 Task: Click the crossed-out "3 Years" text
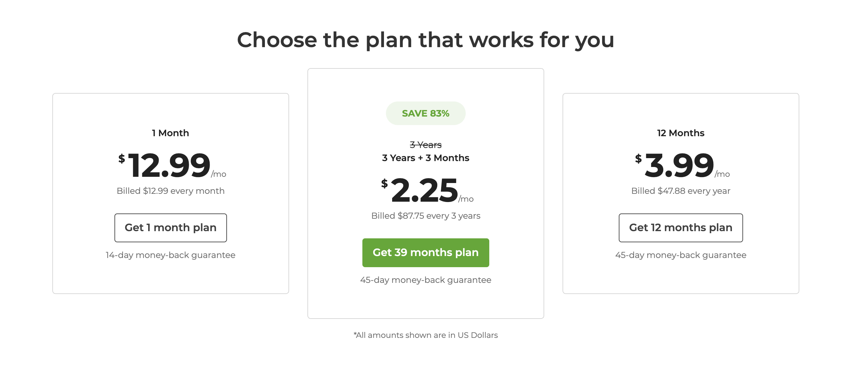[x=425, y=145]
